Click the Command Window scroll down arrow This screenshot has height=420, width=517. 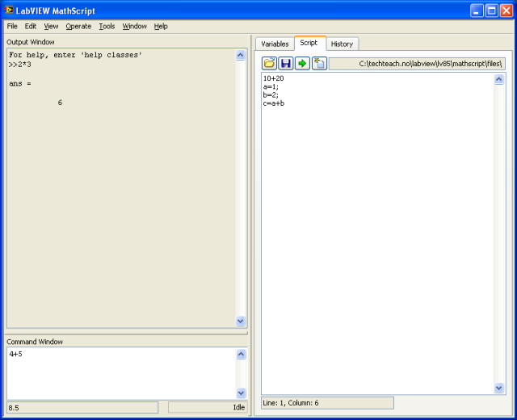[x=241, y=393]
